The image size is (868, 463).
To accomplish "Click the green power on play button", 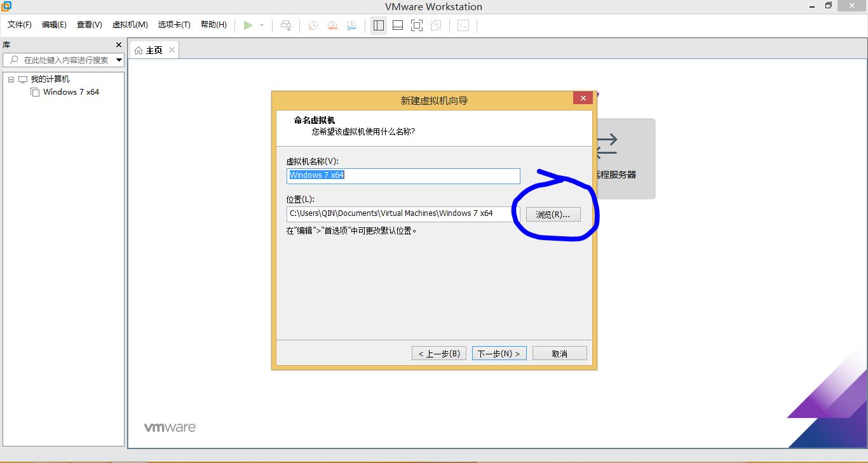I will (248, 25).
